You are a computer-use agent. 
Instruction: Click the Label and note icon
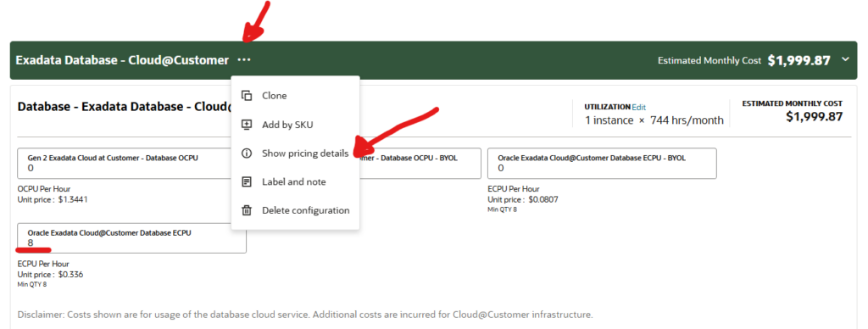247,181
